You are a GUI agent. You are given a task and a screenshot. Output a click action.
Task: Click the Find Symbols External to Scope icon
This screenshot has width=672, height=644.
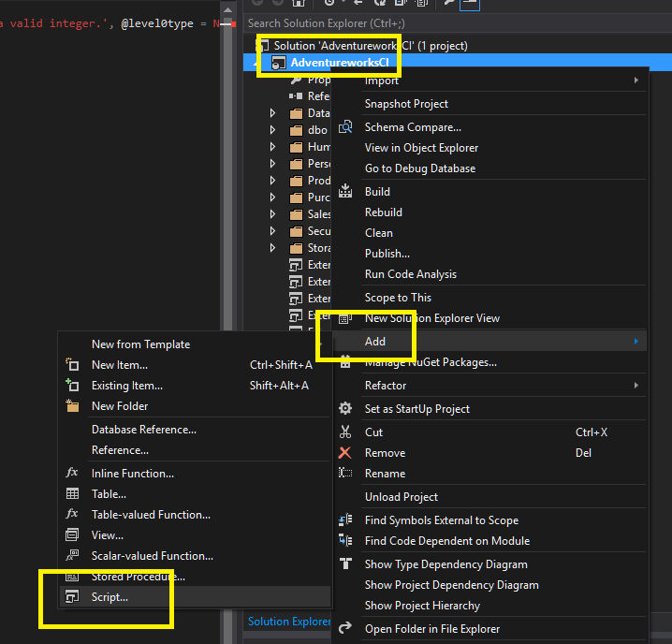(345, 520)
